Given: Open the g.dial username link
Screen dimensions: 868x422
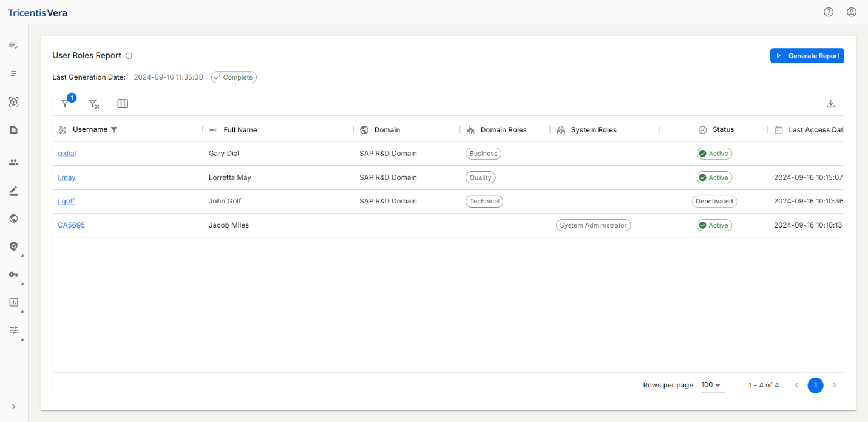Looking at the screenshot, I should [x=67, y=154].
